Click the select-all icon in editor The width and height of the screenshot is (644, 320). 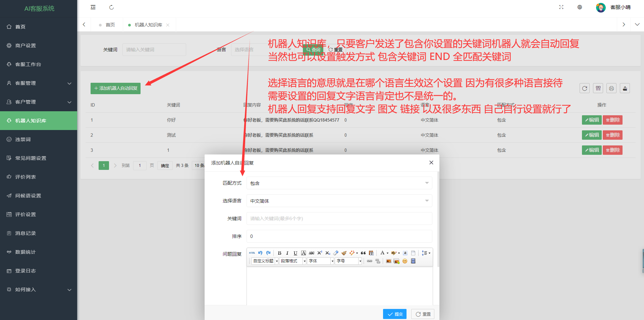[x=405, y=253]
